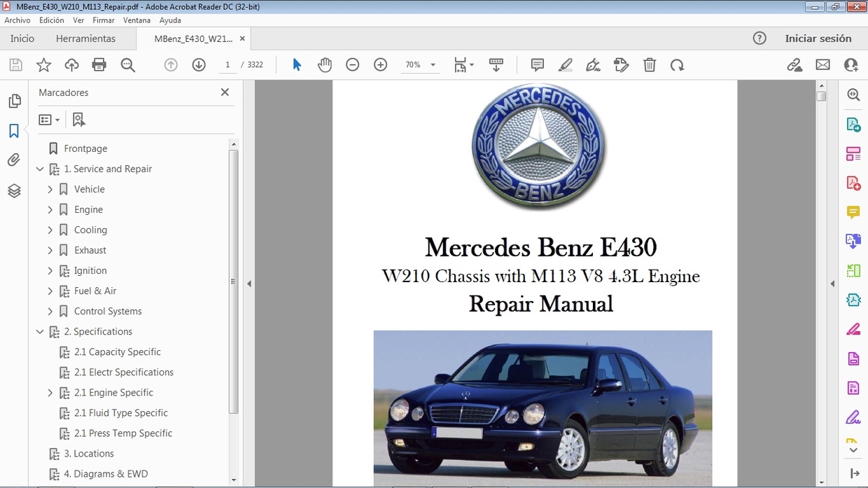Image resolution: width=868 pixels, height=488 pixels.
Task: Open the Edición menu
Action: [51, 20]
